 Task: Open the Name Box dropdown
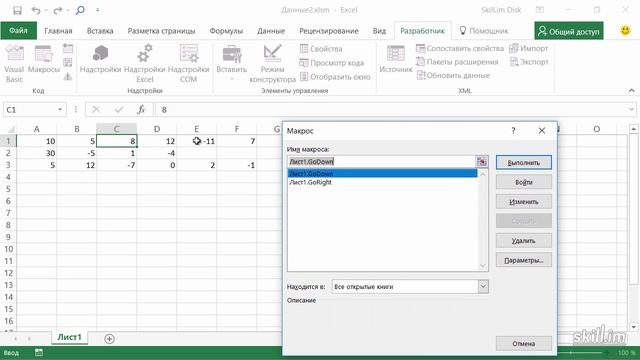(x=60, y=110)
